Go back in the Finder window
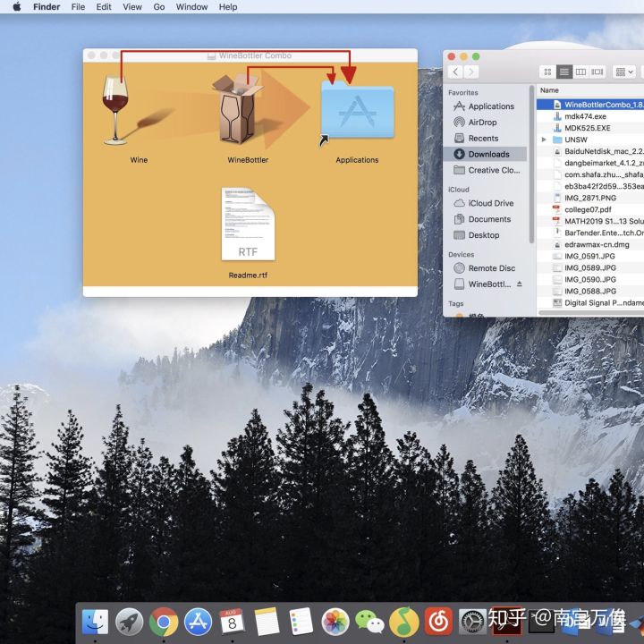This screenshot has width=644, height=644. point(455,72)
